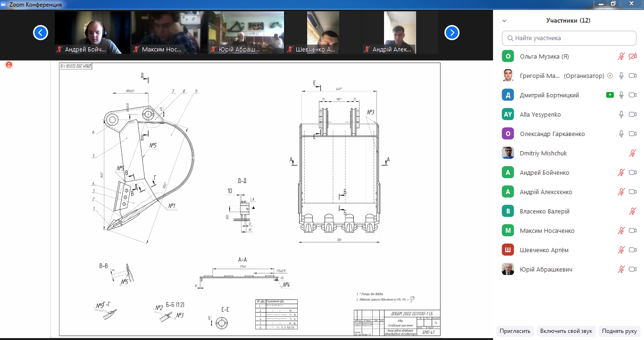
Task: Collapse the Участники panel chevron
Action: tap(504, 21)
